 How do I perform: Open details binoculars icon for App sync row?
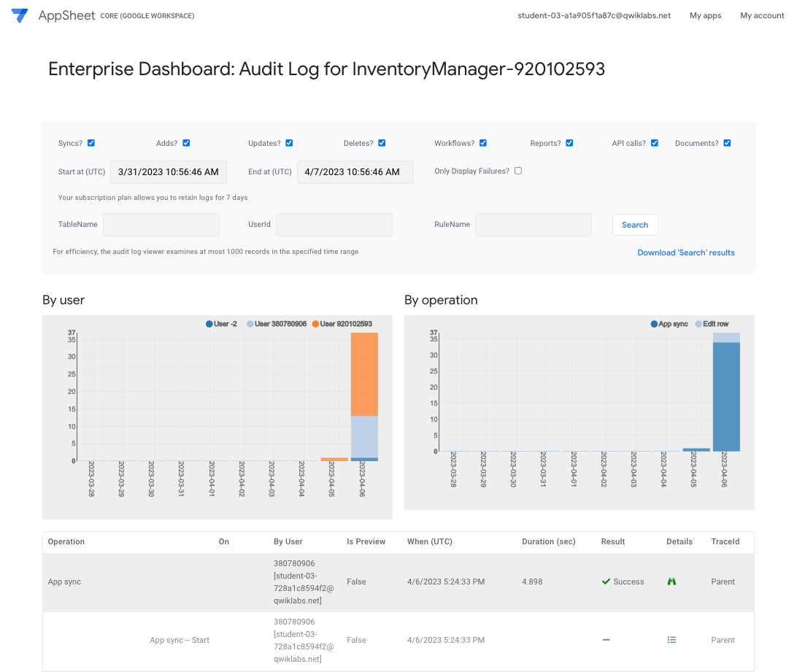[x=671, y=582]
